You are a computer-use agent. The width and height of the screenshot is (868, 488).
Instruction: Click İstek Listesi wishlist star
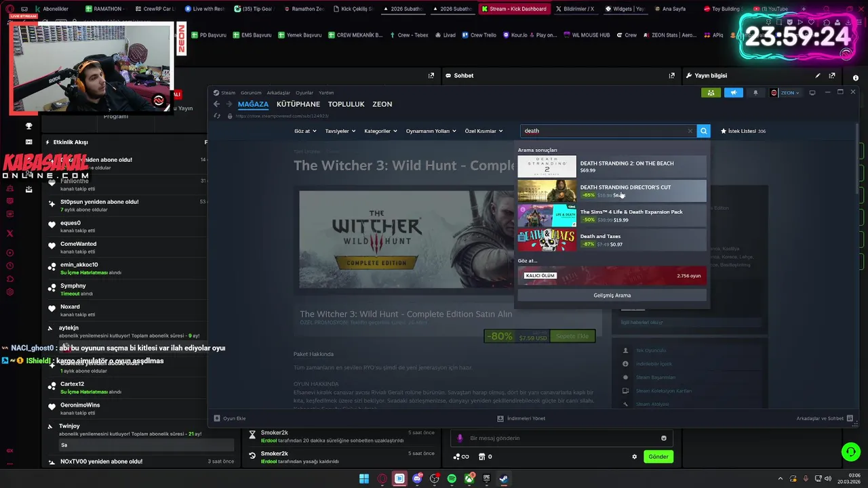click(724, 131)
